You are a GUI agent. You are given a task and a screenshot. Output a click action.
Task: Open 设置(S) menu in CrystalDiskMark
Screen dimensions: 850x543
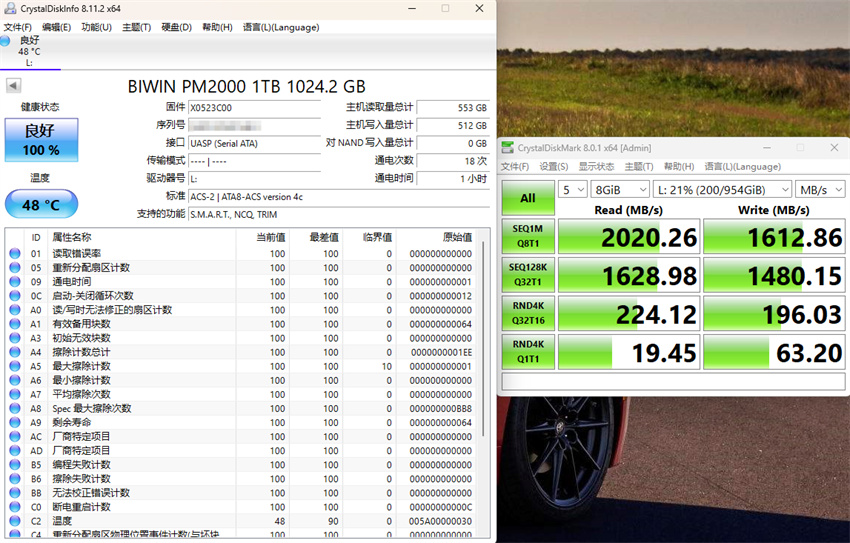click(x=553, y=166)
